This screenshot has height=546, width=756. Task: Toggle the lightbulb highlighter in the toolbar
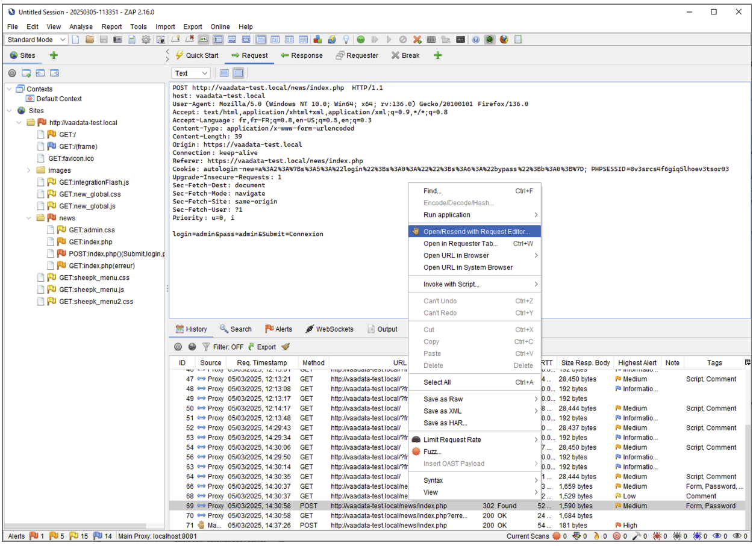point(346,40)
